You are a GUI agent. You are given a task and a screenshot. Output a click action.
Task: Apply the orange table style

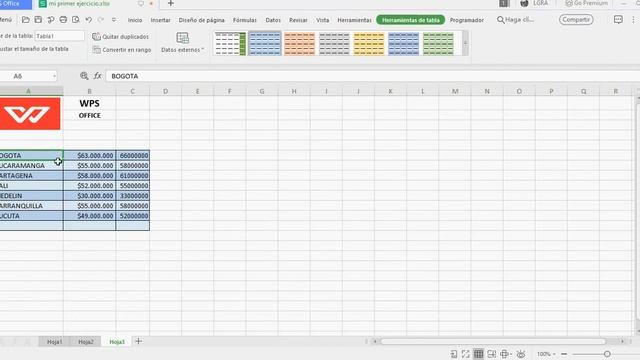coord(300,44)
